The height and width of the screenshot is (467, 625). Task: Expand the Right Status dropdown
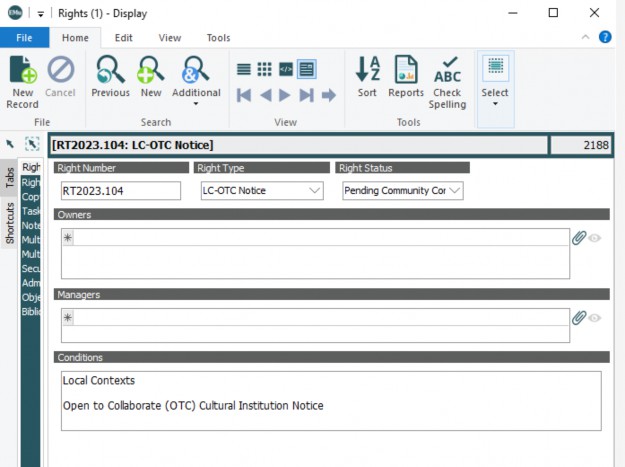(455, 190)
